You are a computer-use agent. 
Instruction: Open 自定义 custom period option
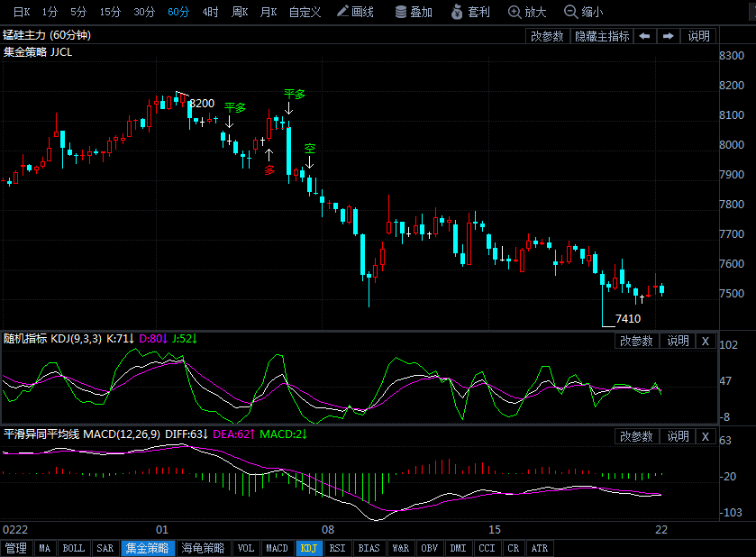(x=305, y=12)
